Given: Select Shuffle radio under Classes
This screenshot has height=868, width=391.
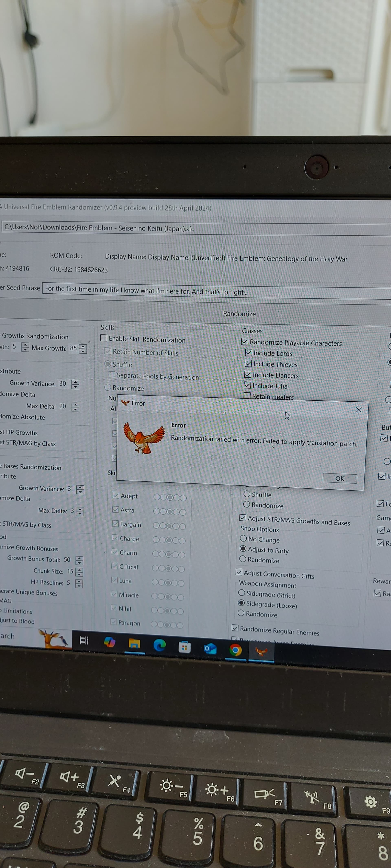Looking at the screenshot, I should pos(247,494).
